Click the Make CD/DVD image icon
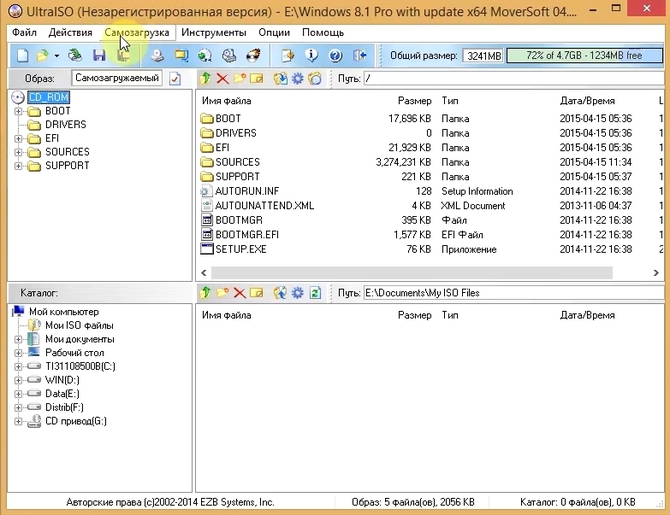This screenshot has width=670, height=515. [x=157, y=56]
